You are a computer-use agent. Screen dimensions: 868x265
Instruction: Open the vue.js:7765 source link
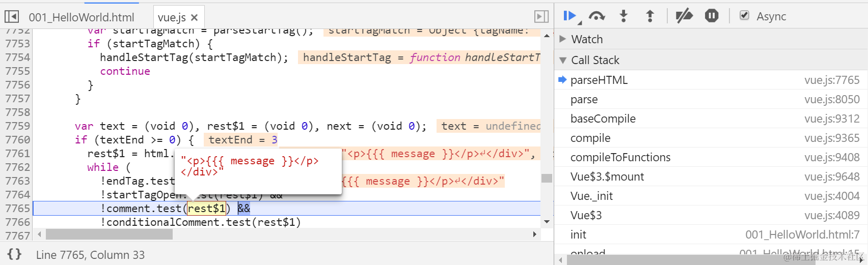click(832, 80)
